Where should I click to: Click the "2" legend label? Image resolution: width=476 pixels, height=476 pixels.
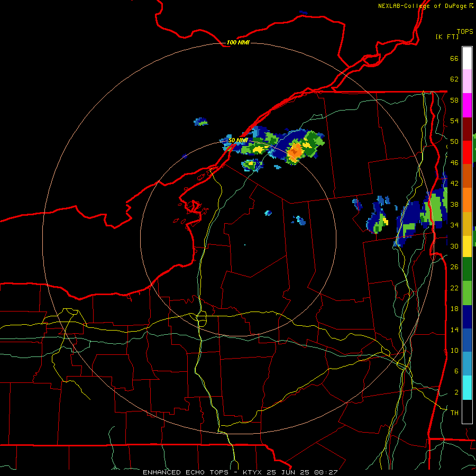click(x=456, y=392)
